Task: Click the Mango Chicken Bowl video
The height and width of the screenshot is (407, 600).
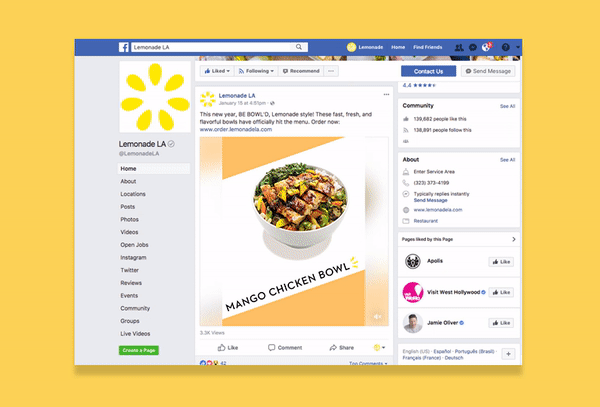Action: coord(294,231)
